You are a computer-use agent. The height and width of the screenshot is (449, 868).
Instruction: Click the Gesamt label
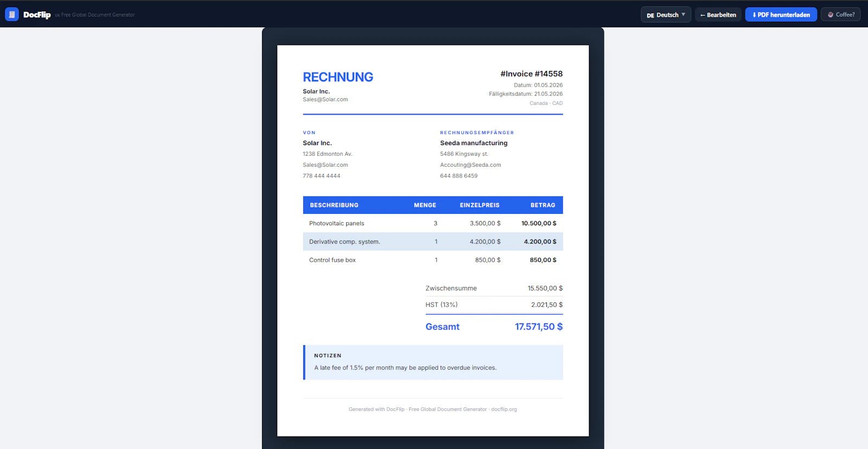click(x=442, y=327)
